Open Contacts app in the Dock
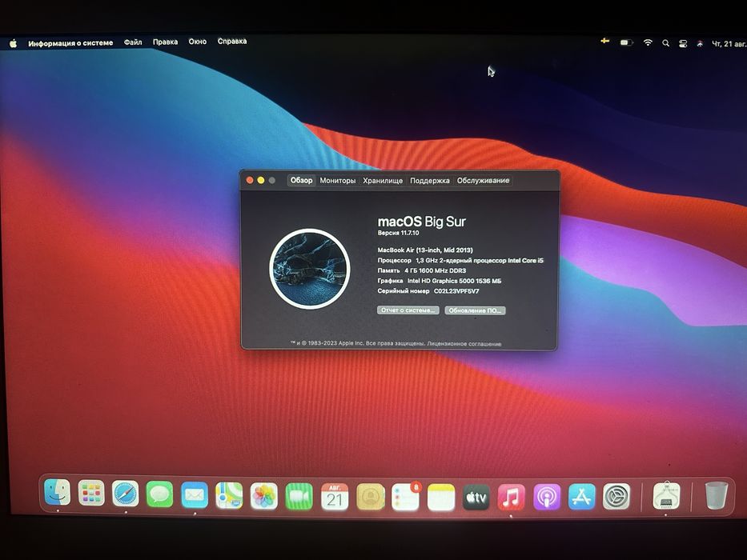 tap(370, 497)
